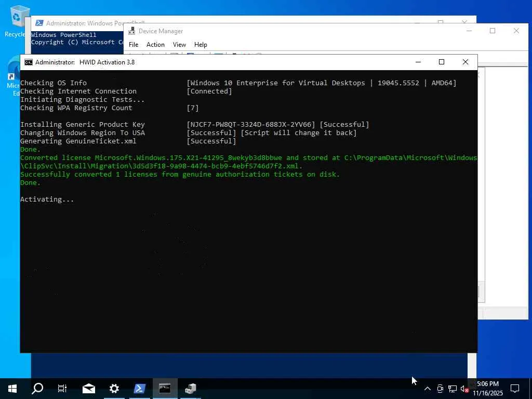Minimize the HWID Activation window
532x399 pixels.
418,62
